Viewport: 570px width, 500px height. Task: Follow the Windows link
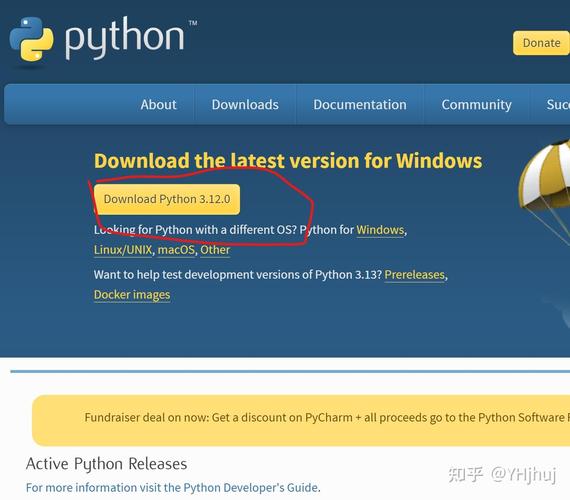380,230
